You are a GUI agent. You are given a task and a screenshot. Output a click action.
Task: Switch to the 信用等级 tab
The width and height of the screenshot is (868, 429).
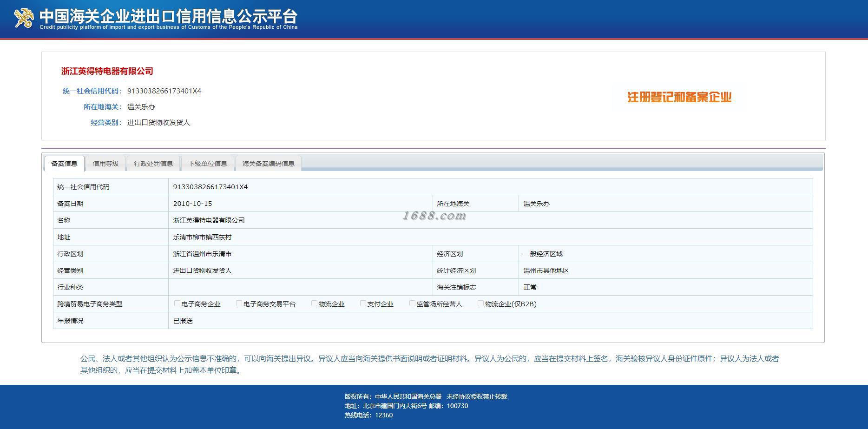(x=105, y=164)
